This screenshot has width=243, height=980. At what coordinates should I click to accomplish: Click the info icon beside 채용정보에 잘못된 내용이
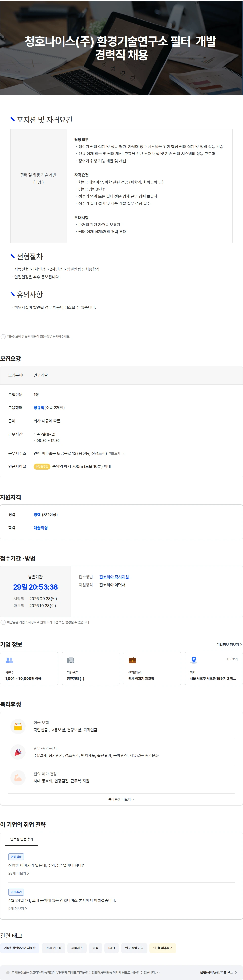3,336
